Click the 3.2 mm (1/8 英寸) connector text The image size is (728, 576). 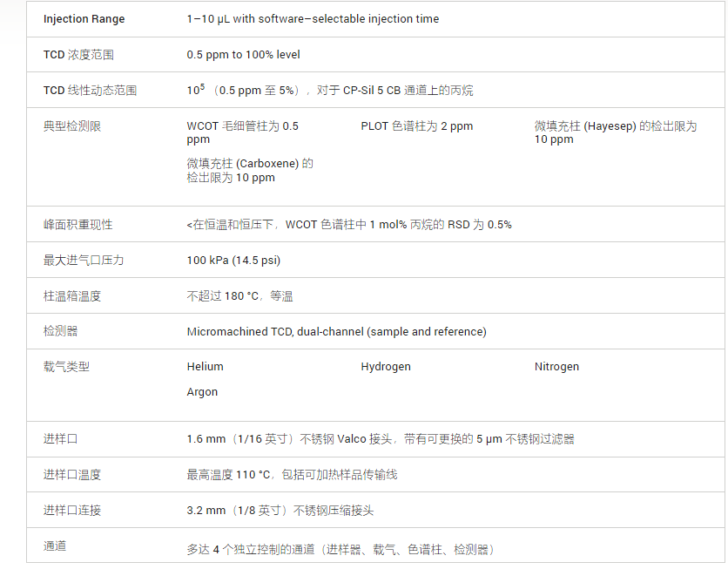click(280, 511)
